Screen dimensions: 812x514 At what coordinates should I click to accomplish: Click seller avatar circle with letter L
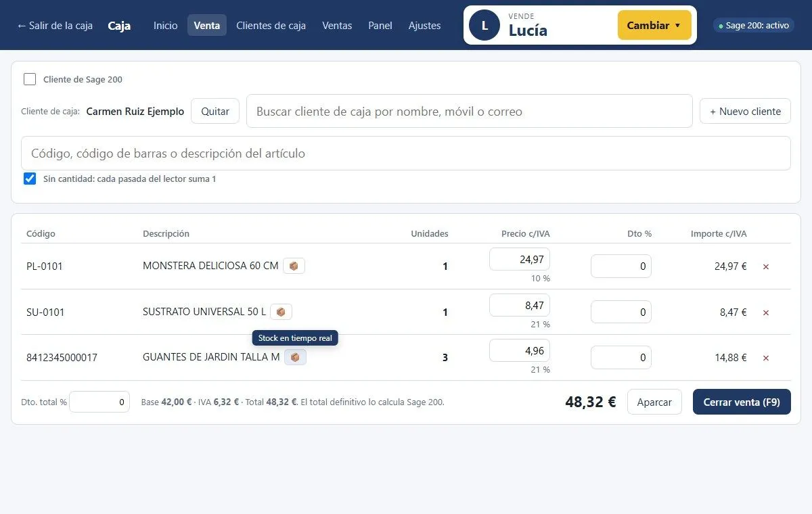pos(484,25)
